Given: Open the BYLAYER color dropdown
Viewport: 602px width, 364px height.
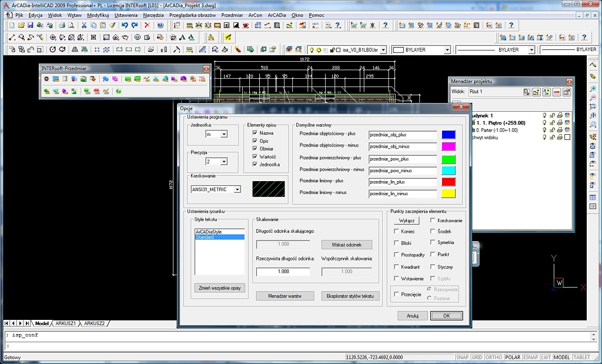Looking at the screenshot, I should click(447, 50).
